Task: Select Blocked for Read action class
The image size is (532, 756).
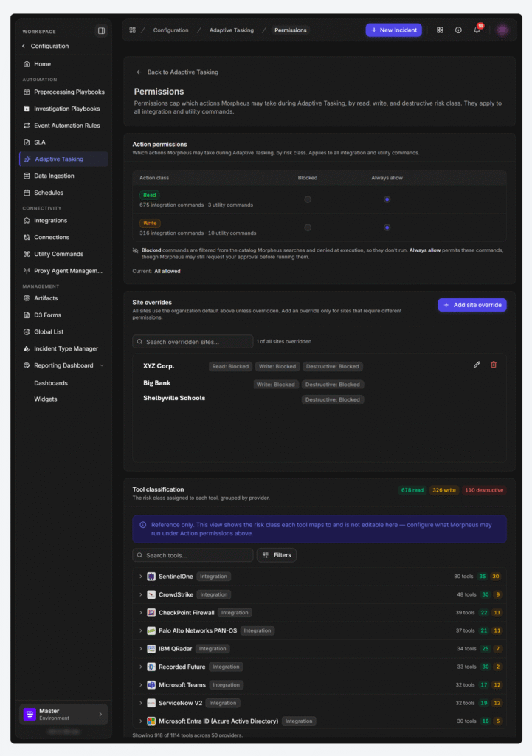Action: (308, 199)
